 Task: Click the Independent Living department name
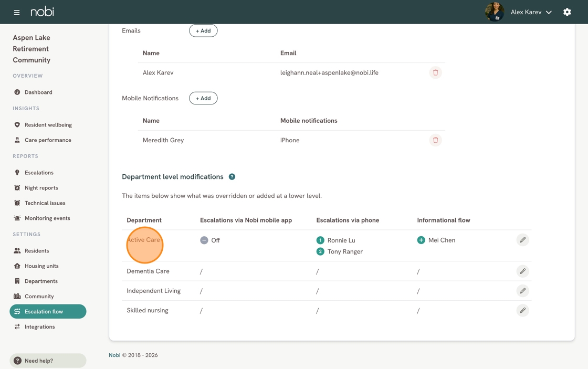coord(154,291)
